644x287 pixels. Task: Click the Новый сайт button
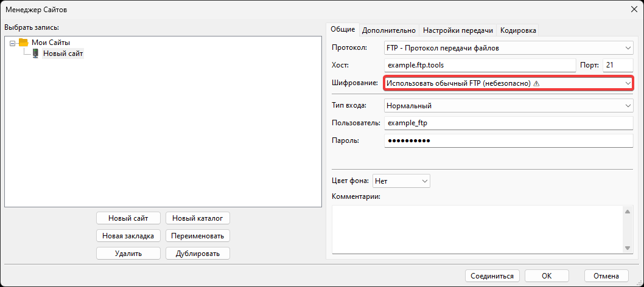point(128,218)
